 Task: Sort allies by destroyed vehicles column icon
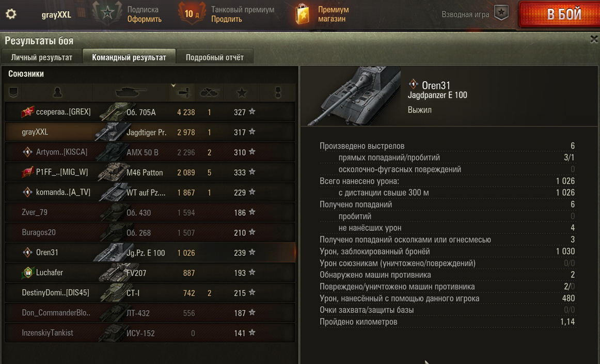point(209,92)
